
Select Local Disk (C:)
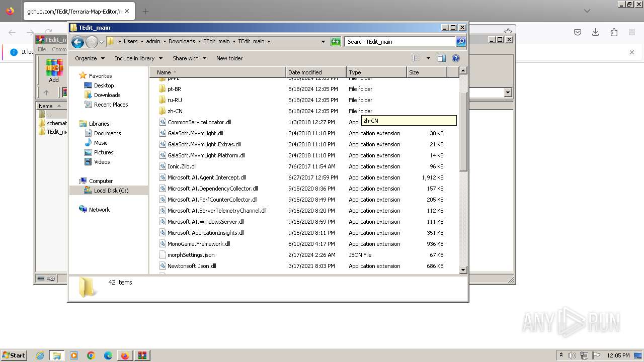coord(111,191)
